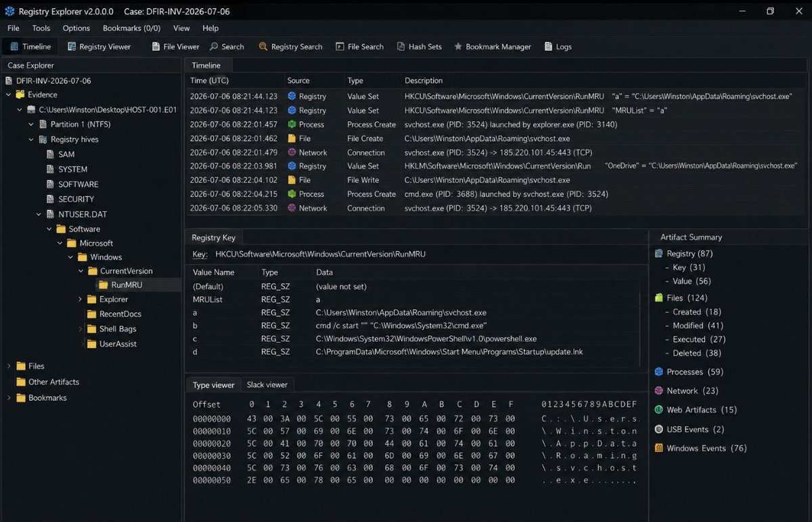Click the Shell Bags folder icon
The width and height of the screenshot is (812, 522).
pyautogui.click(x=92, y=329)
